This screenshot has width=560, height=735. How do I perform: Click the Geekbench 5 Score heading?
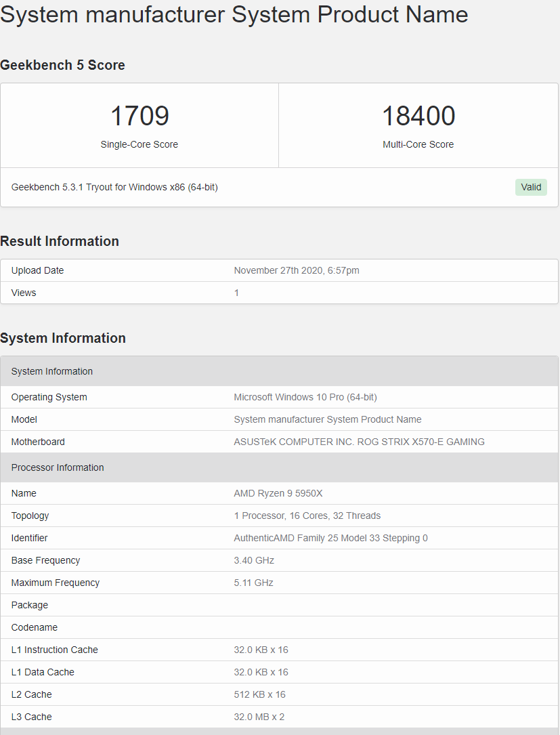(x=62, y=64)
